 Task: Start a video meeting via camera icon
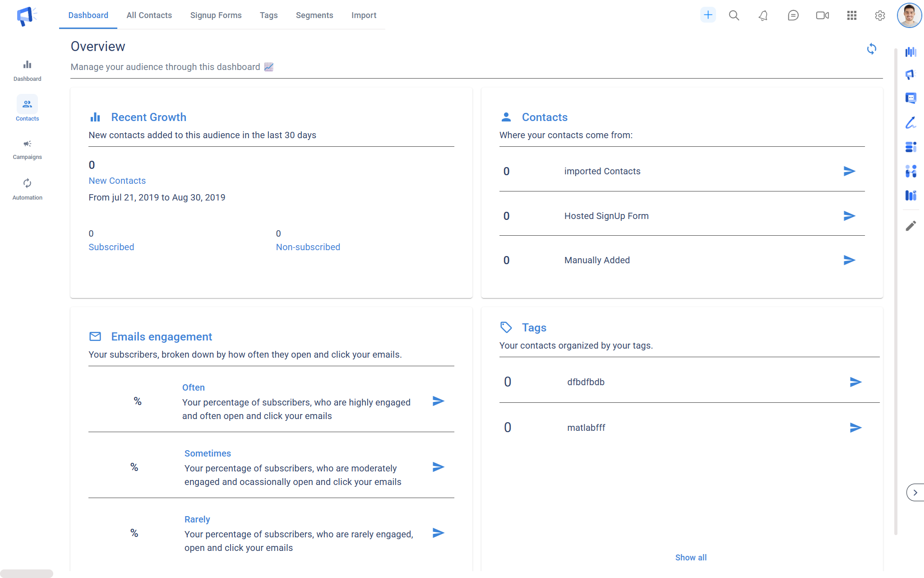[x=822, y=15]
